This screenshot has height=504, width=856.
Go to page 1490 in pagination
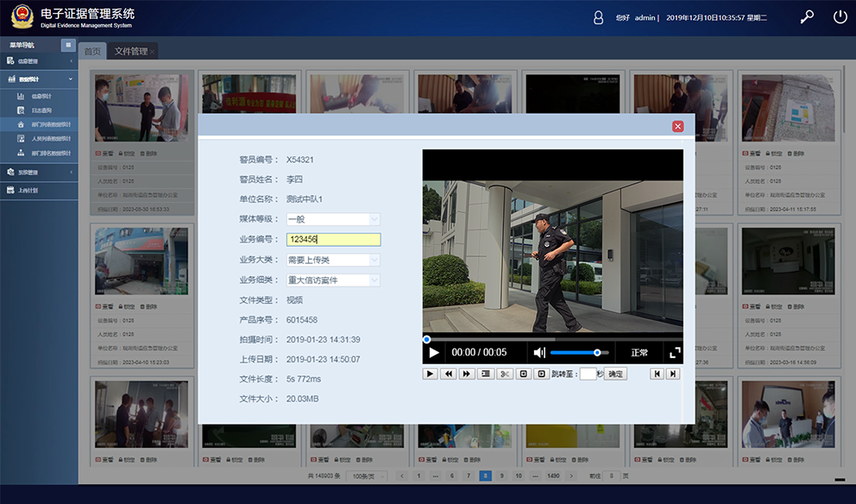[x=553, y=476]
